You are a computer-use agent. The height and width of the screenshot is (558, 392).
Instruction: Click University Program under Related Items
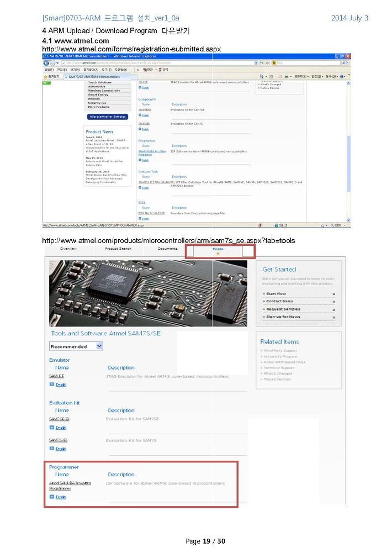[280, 356]
